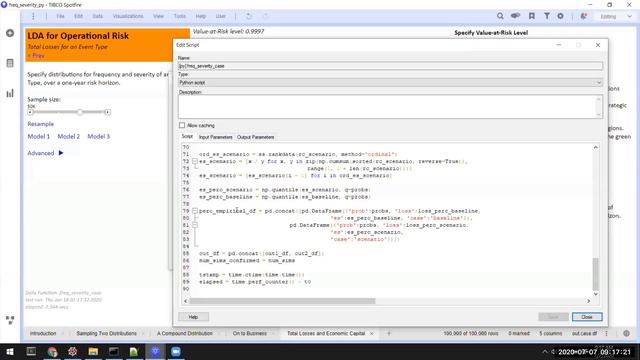Open the Visualization bar chart sidebar icon
The image size is (640, 360).
point(10,93)
